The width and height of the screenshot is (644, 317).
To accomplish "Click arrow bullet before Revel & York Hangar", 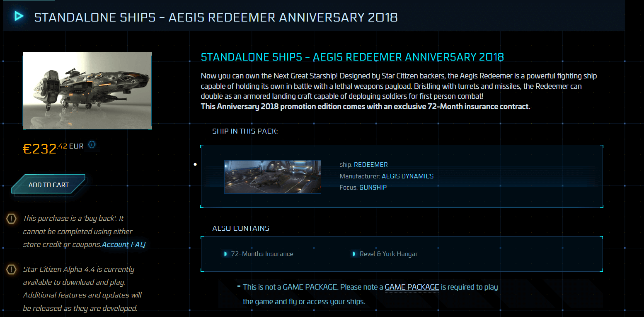I will (x=354, y=254).
